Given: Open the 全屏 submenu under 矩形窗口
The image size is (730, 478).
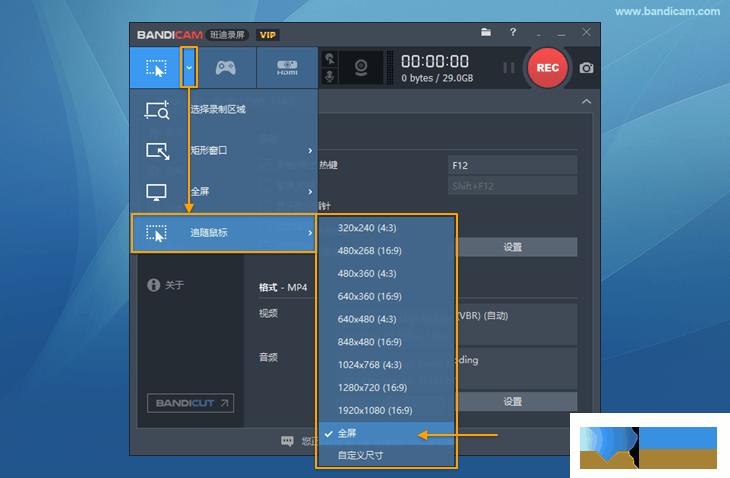Looking at the screenshot, I should (224, 191).
